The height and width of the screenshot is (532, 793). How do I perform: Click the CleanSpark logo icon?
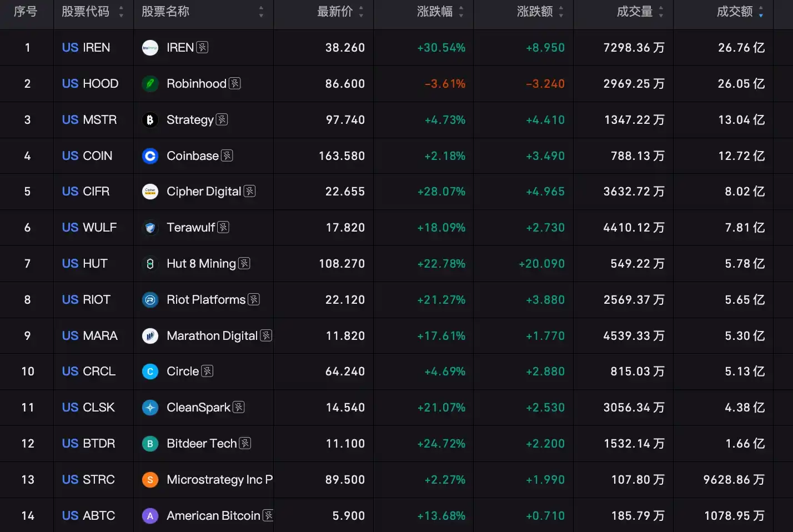coord(150,408)
